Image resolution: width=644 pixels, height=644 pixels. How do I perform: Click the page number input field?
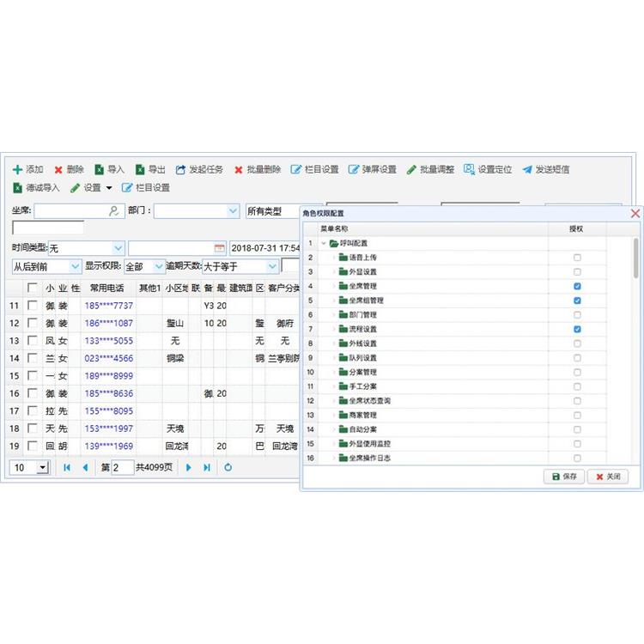(123, 467)
